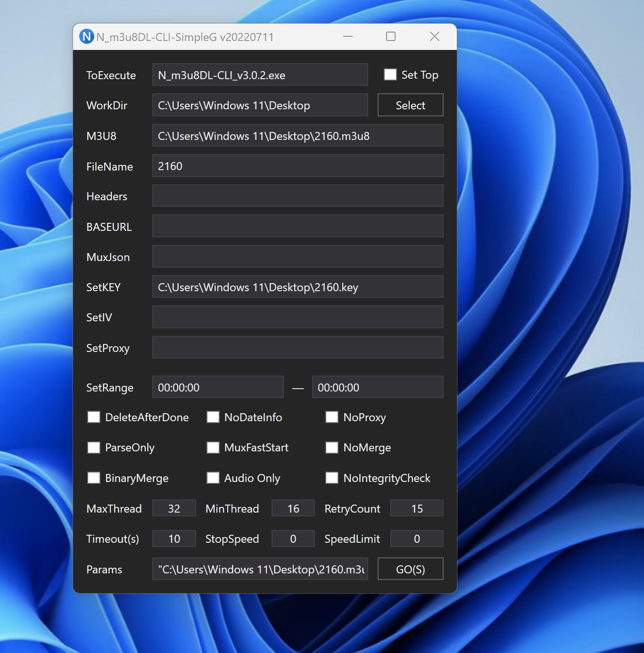Image resolution: width=644 pixels, height=653 pixels.
Task: Turn on BinaryMerge checkbox
Action: (94, 478)
